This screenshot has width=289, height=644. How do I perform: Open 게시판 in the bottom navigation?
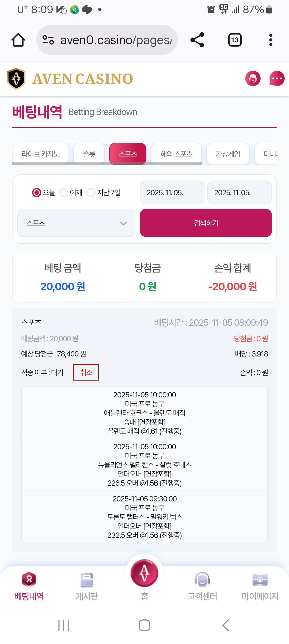point(87,586)
